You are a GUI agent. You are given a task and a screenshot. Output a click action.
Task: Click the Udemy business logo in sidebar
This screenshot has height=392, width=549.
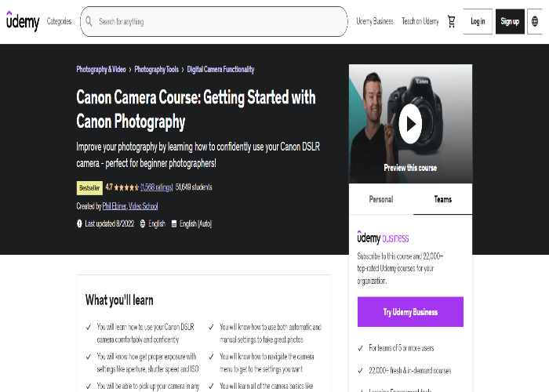[383, 238]
